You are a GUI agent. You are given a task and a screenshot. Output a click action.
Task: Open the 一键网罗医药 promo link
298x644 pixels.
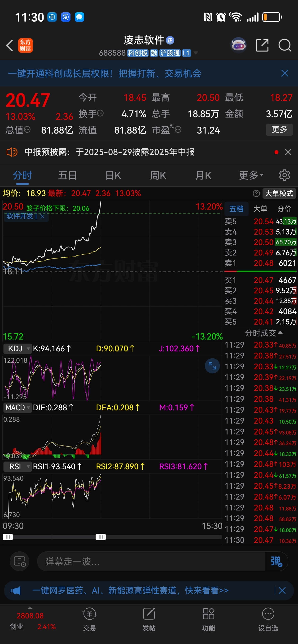point(130,590)
